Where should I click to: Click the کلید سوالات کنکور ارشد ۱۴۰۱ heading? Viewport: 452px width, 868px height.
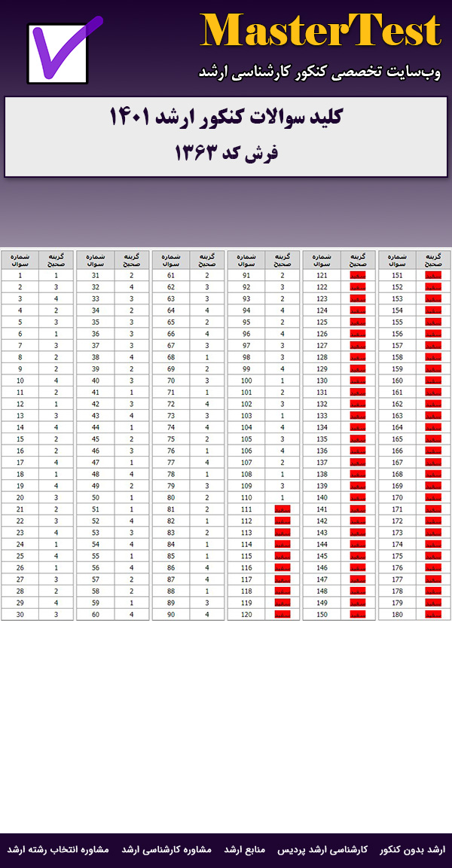(226, 118)
